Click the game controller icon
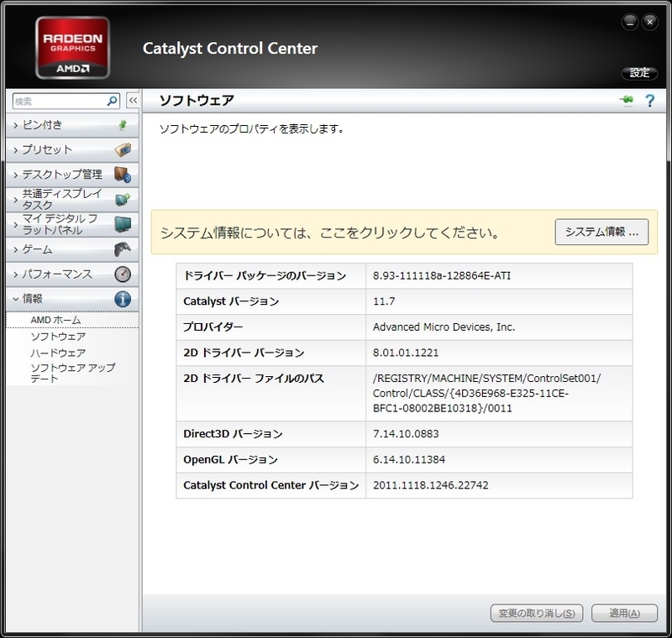 tap(123, 249)
